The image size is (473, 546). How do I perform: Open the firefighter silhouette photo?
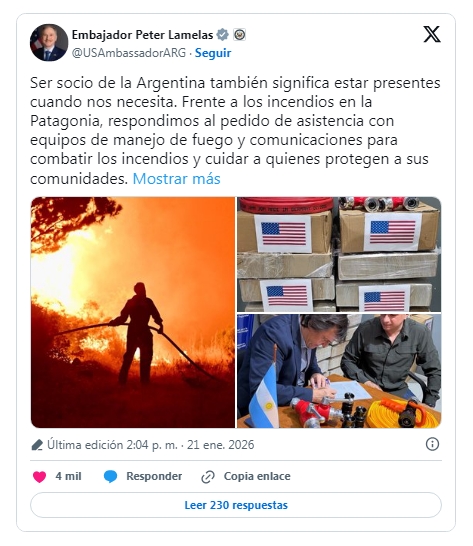click(133, 312)
